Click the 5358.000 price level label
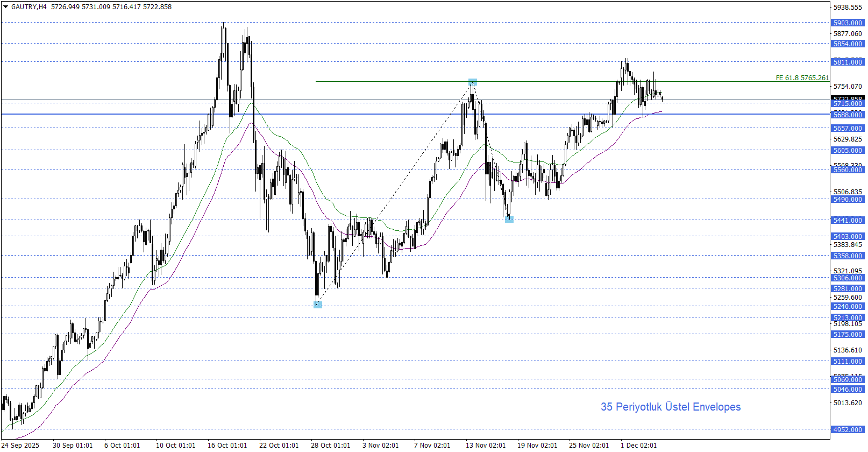The image size is (868, 452). click(x=848, y=256)
